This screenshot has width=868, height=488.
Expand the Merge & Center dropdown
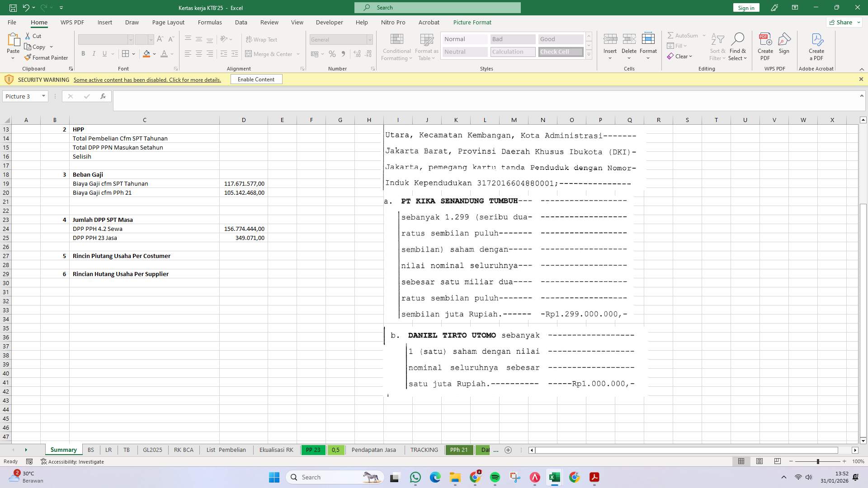click(298, 54)
